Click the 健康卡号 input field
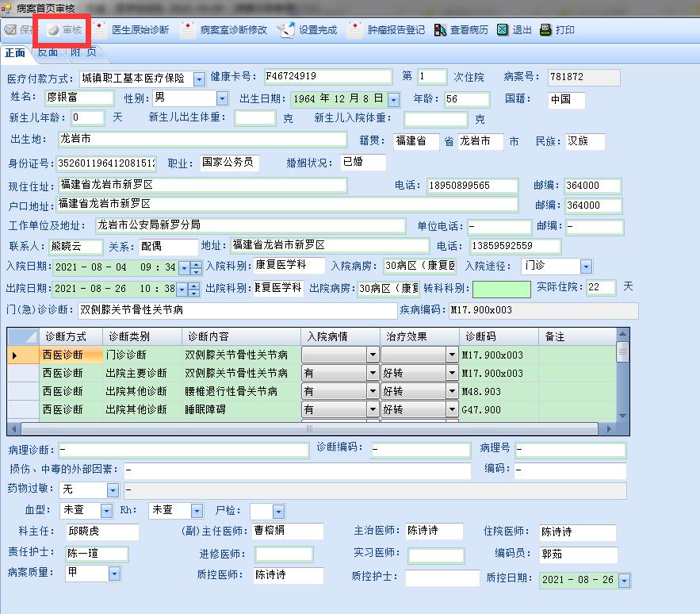Image resolution: width=700 pixels, height=614 pixels. [328, 76]
